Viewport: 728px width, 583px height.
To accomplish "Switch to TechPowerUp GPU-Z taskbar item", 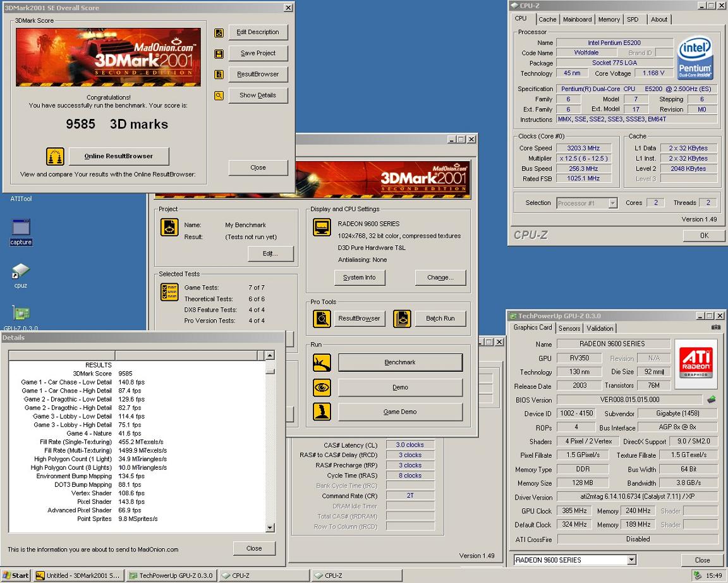I will [x=171, y=575].
